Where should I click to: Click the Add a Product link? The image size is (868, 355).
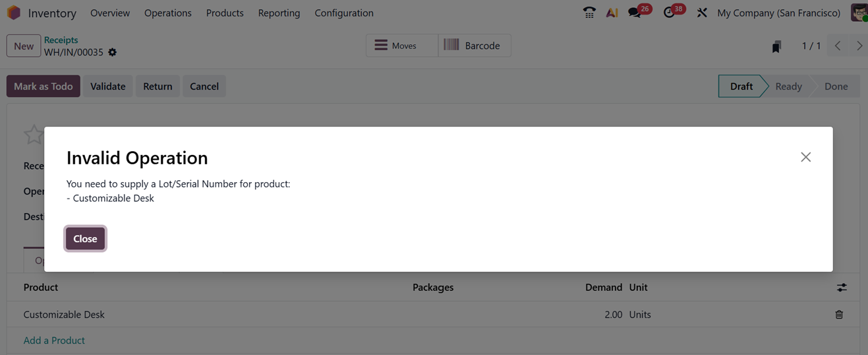(x=54, y=340)
